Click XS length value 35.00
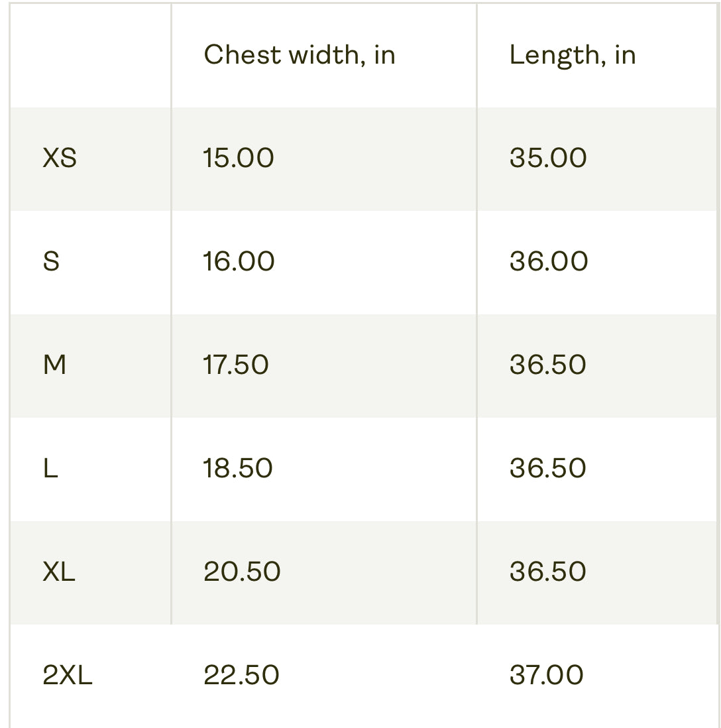 tap(548, 158)
